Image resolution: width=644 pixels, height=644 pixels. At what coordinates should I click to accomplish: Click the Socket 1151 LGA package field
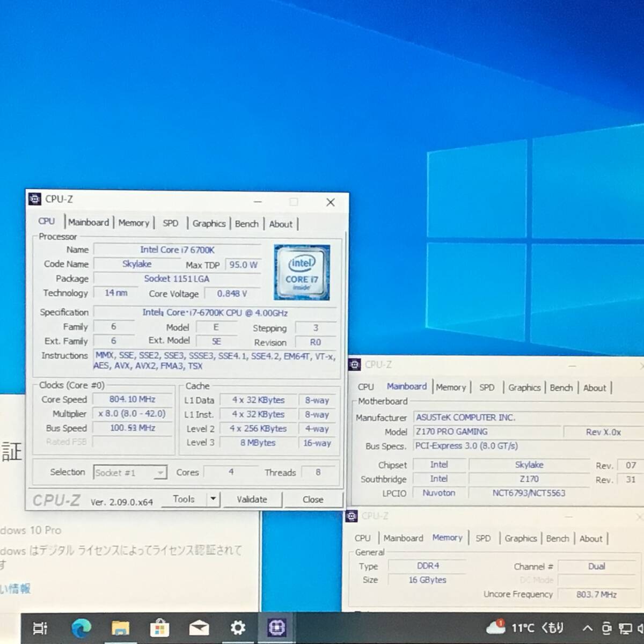coord(177,279)
